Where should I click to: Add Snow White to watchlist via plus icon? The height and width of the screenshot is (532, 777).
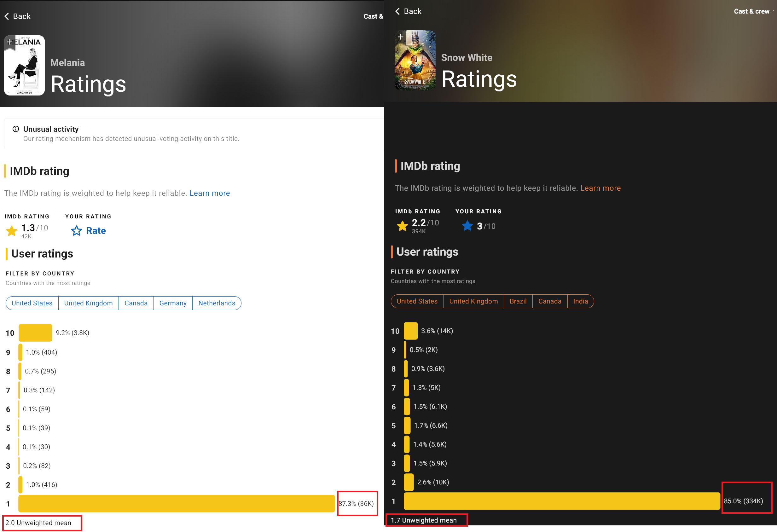(x=401, y=37)
